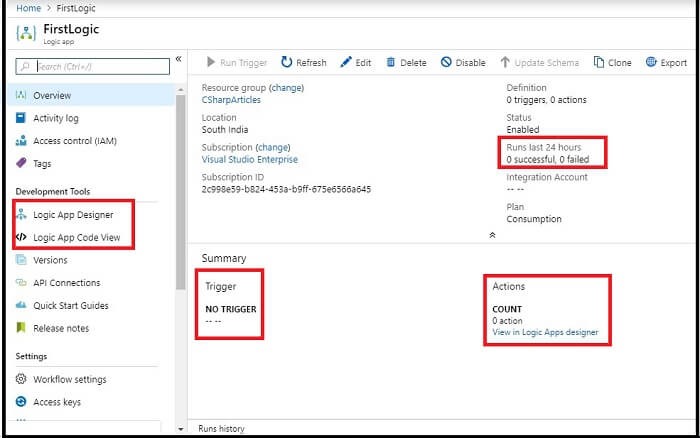Click the Overview sidebar icon

pos(21,95)
